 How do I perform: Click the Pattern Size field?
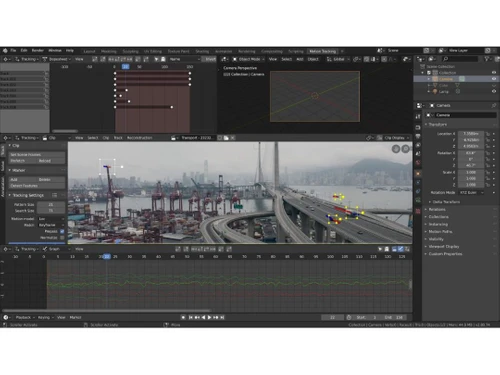coord(51,205)
